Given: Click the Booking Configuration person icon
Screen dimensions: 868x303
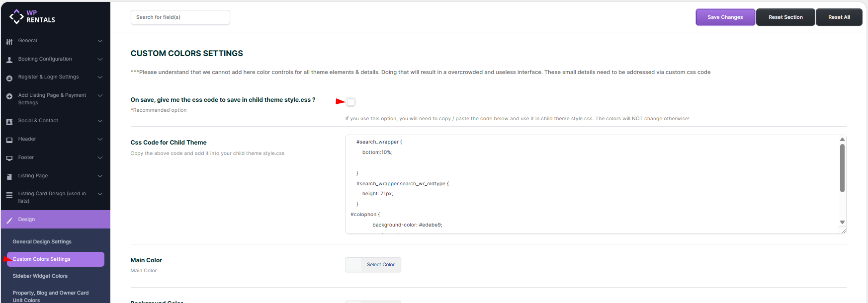Looking at the screenshot, I should (x=9, y=60).
